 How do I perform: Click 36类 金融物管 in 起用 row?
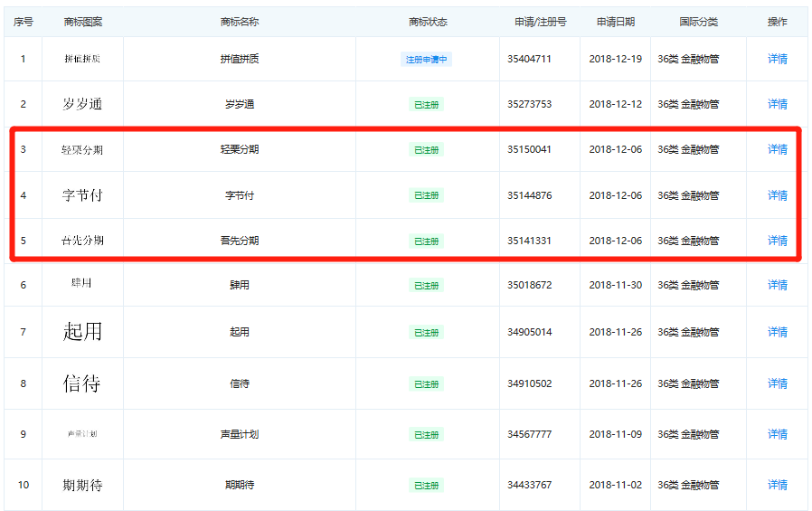pos(688,332)
